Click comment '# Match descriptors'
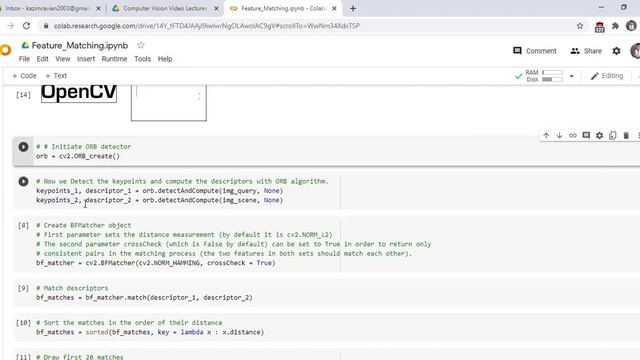This screenshot has height=360, width=640. 72,288
